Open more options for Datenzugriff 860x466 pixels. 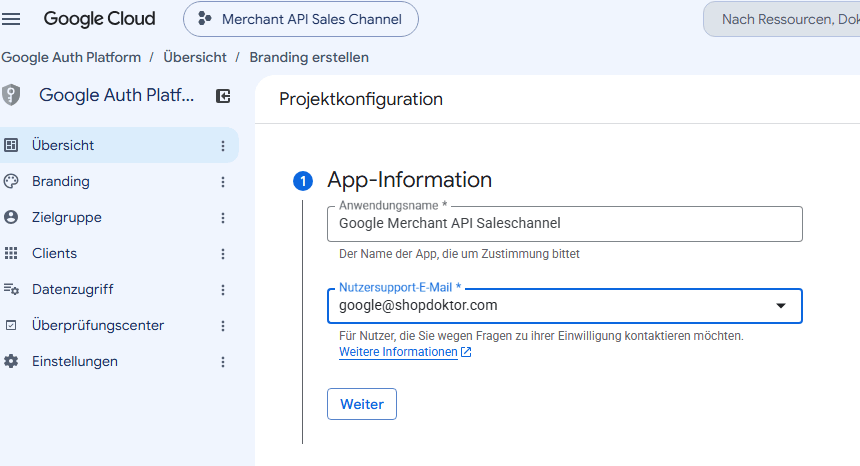coord(223,290)
